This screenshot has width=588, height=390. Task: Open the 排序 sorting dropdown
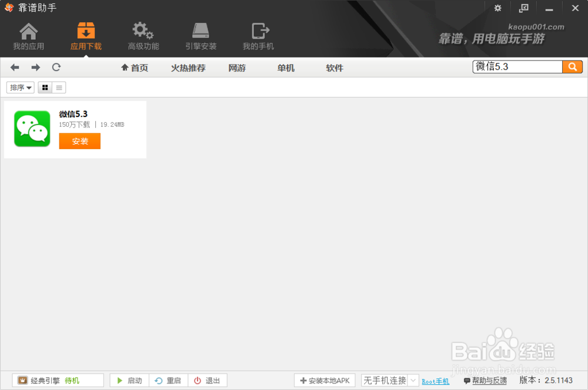[20, 87]
